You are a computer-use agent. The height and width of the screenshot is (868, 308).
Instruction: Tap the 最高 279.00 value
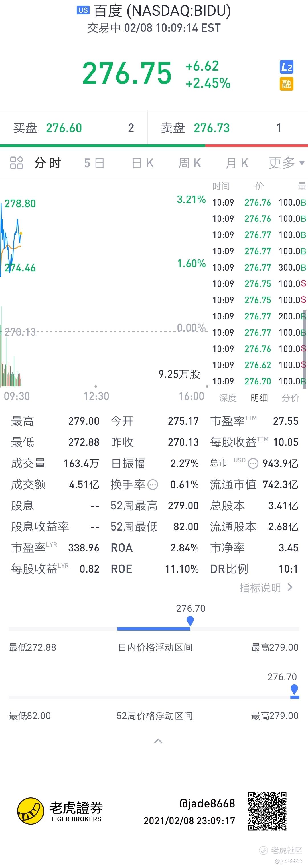84,421
